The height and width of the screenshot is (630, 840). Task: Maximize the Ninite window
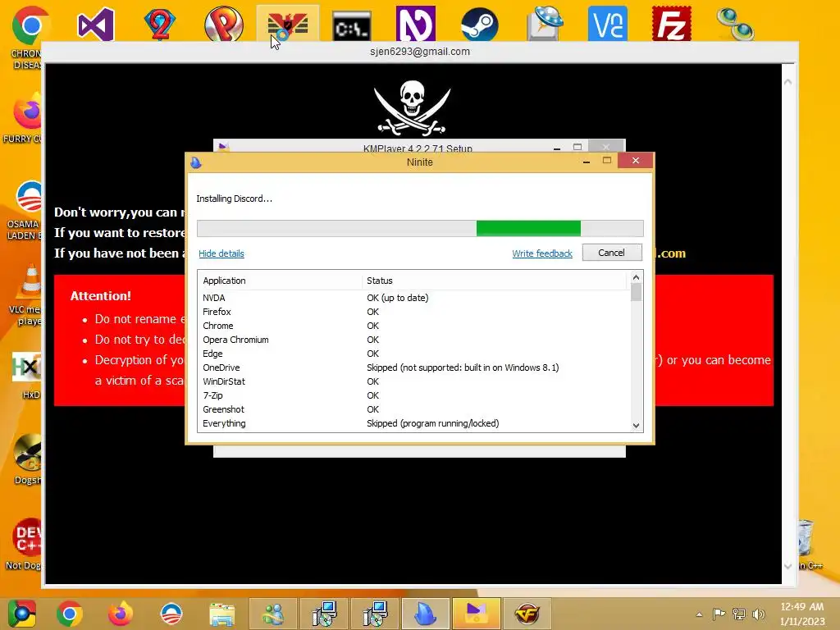click(607, 161)
